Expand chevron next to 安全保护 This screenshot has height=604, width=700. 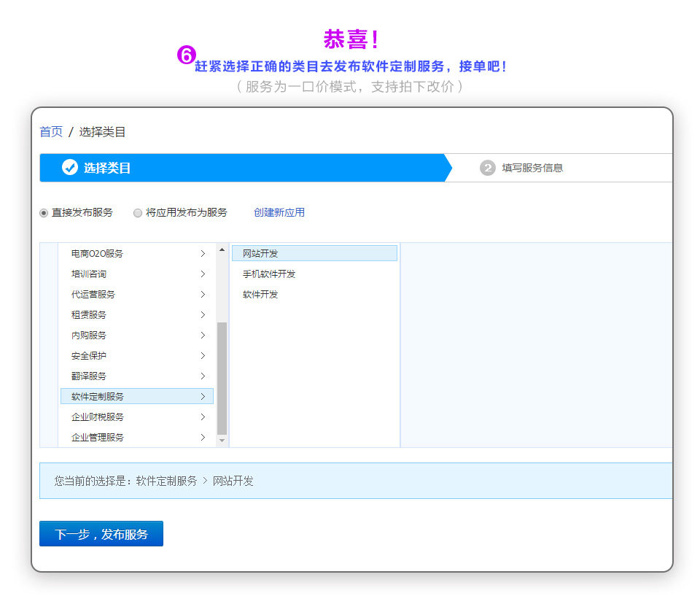click(203, 355)
